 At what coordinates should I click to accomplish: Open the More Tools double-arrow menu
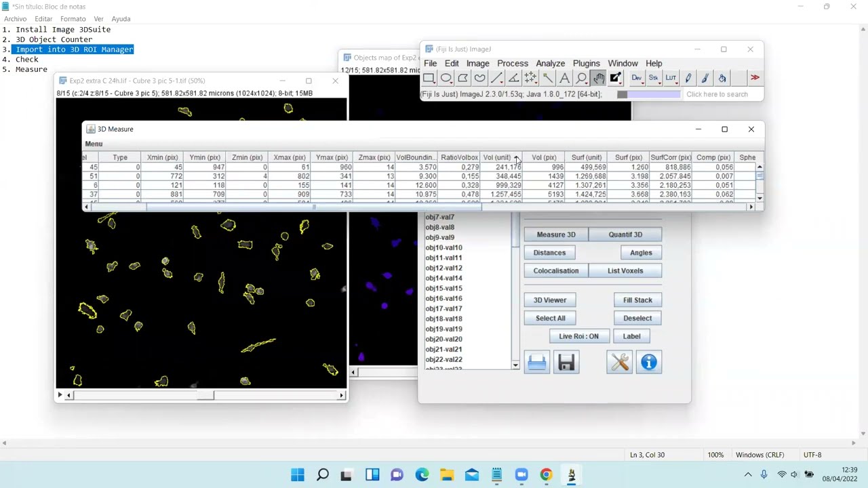pos(755,78)
